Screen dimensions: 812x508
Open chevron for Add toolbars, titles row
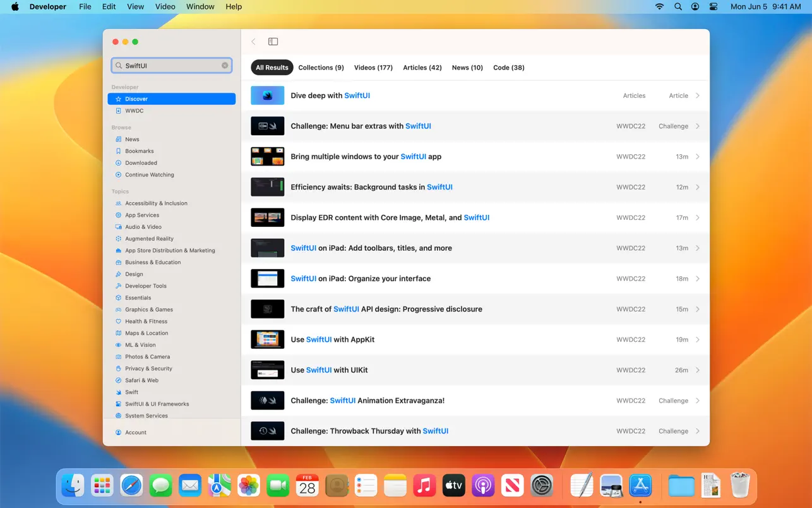[x=698, y=248]
